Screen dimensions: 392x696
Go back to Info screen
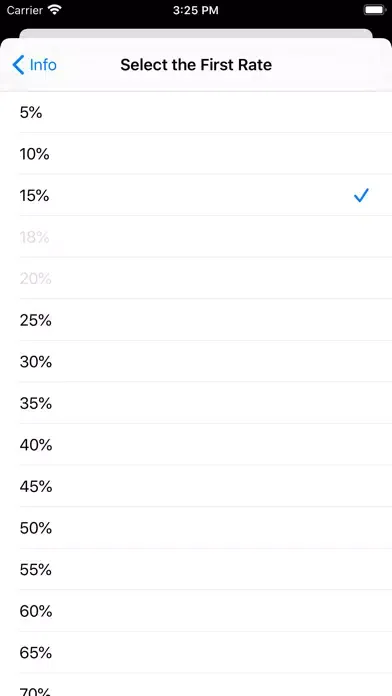click(x=35, y=65)
